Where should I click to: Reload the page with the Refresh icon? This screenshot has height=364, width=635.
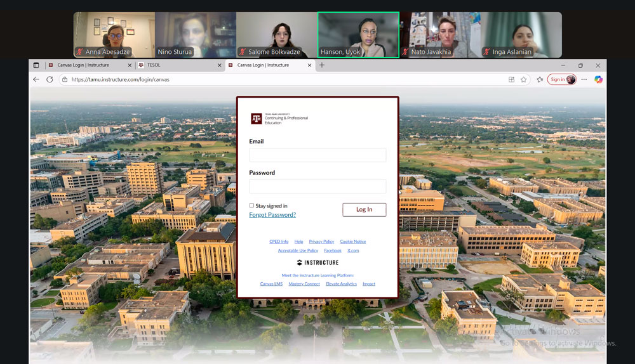(x=50, y=79)
